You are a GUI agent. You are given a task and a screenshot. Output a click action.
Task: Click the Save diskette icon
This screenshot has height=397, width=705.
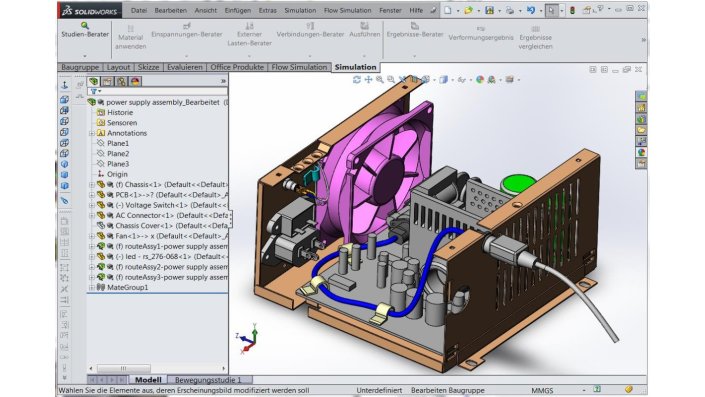tap(489, 10)
